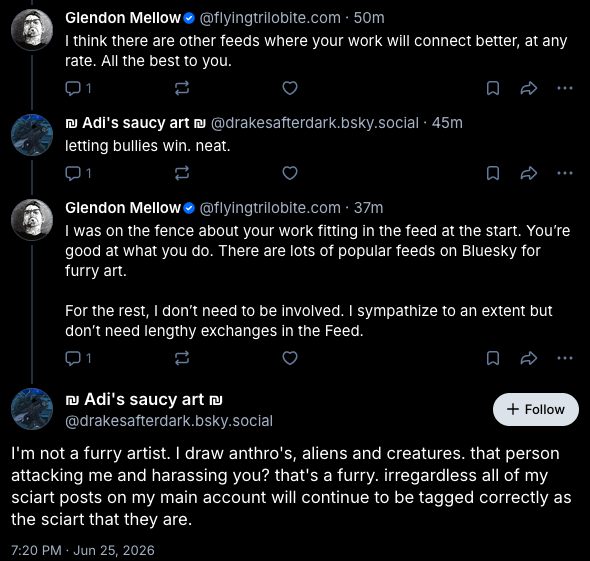This screenshot has height=561, width=590.
Task: Open more options on the 37m post
Action: click(x=565, y=358)
